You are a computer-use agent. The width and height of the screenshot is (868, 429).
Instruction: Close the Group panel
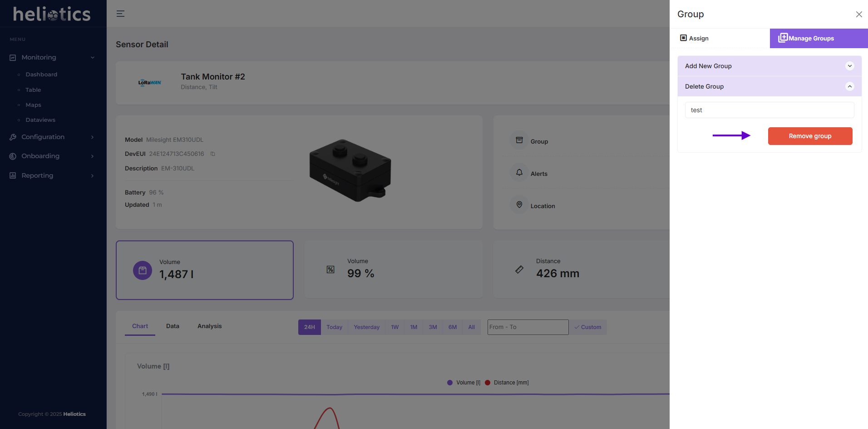[859, 15]
